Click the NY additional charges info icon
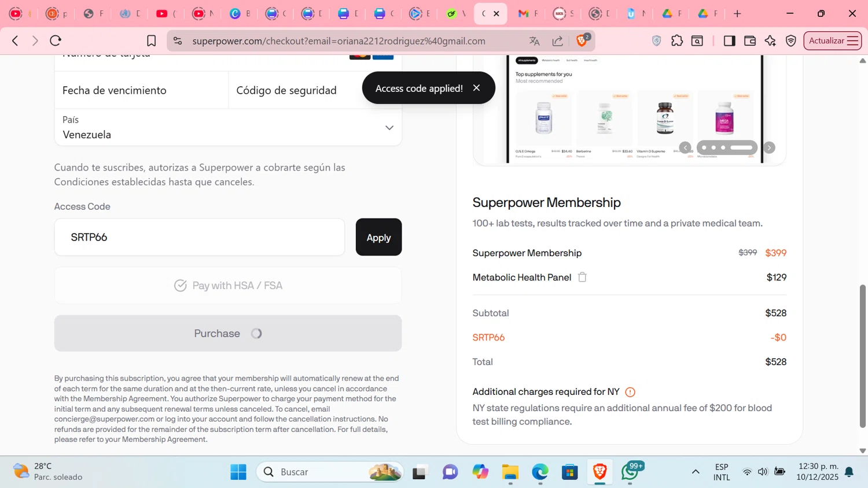 coord(630,392)
